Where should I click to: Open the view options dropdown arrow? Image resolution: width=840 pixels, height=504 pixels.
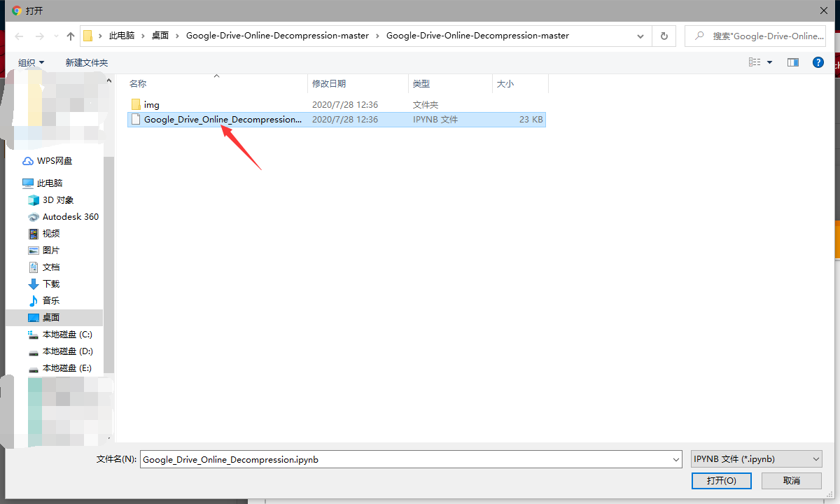(770, 62)
